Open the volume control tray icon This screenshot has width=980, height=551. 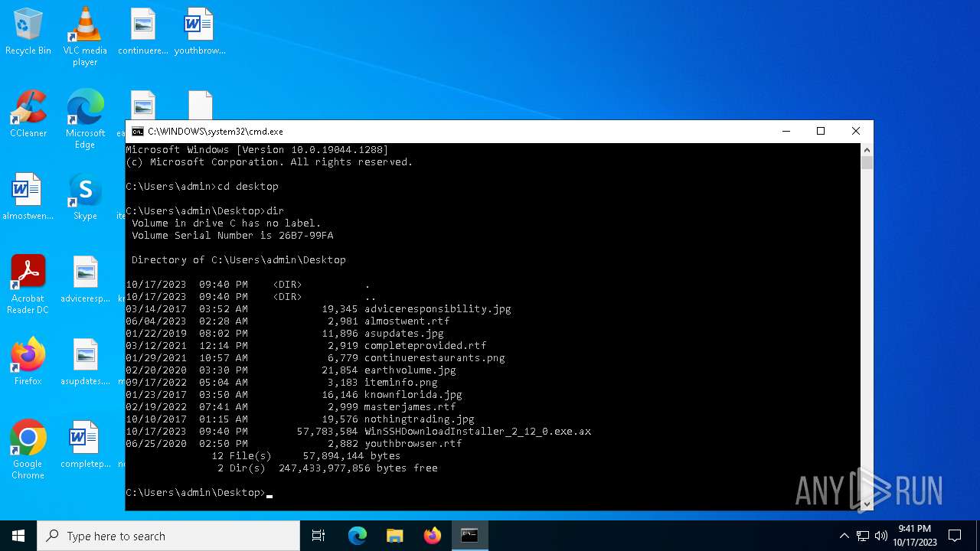881,536
